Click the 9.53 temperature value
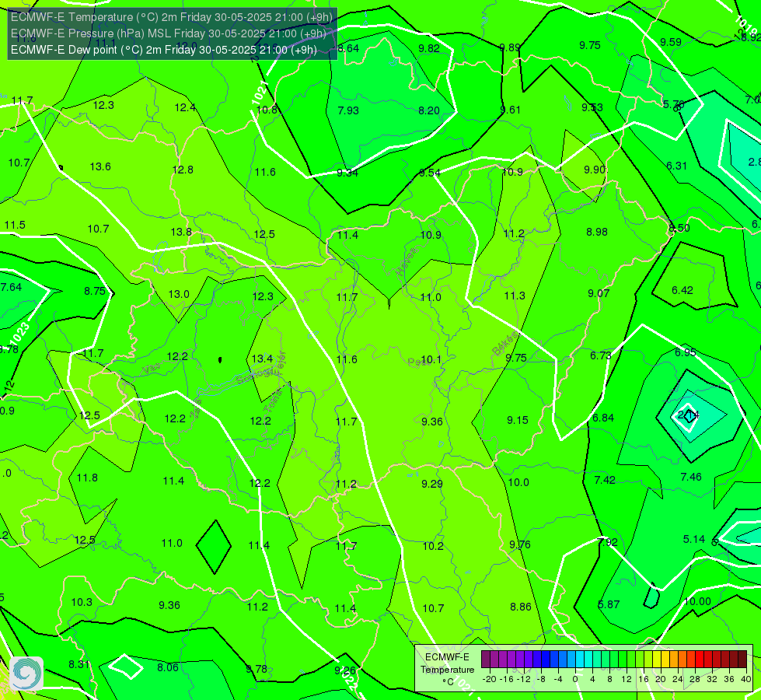Image resolution: width=761 pixels, height=700 pixels. pyautogui.click(x=592, y=107)
